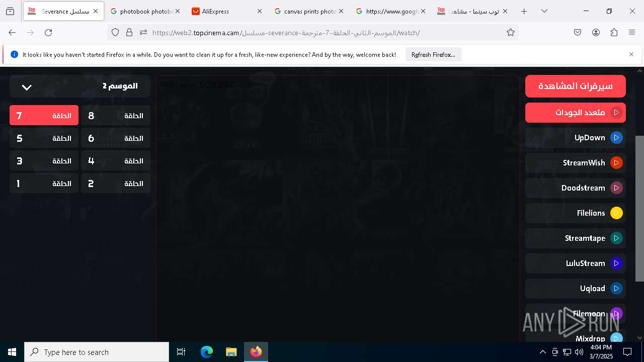The height and width of the screenshot is (362, 644).
Task: Click the Refresh Firefox... button
Action: coord(433,55)
